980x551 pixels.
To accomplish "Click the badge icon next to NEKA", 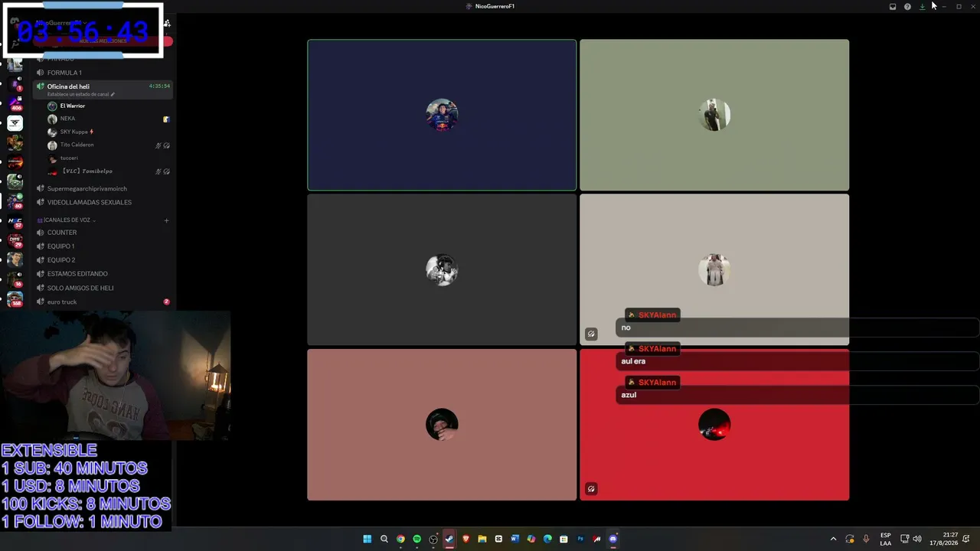I will click(x=166, y=119).
